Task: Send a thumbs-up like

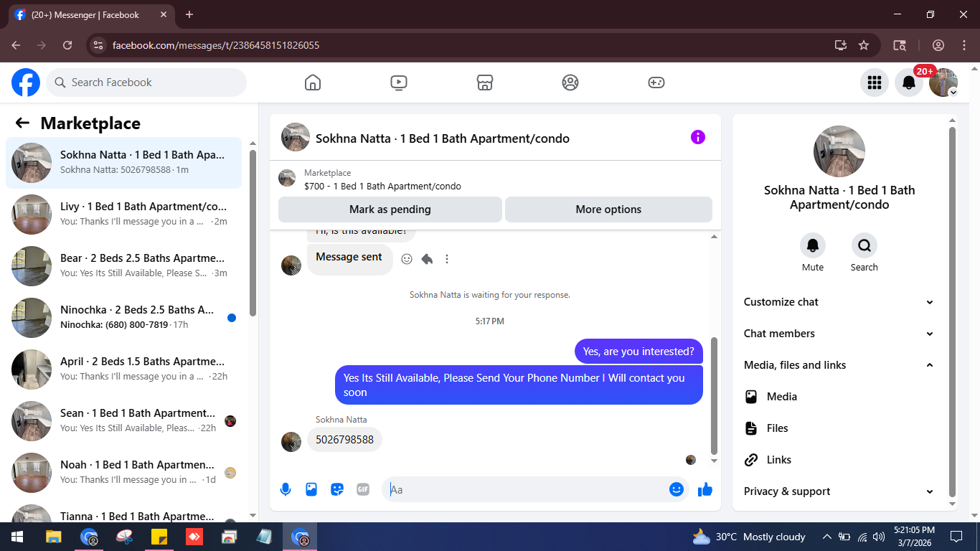Action: [705, 489]
